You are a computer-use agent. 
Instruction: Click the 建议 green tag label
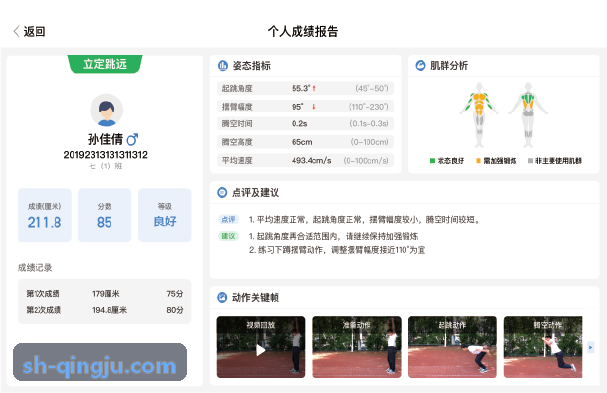(228, 236)
